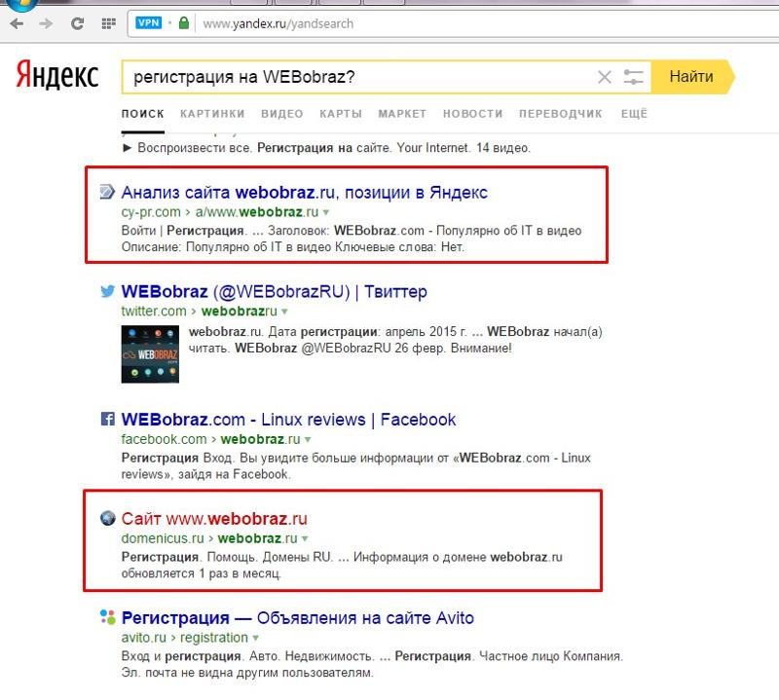Switch to the ВИДЕО tab

click(x=282, y=114)
